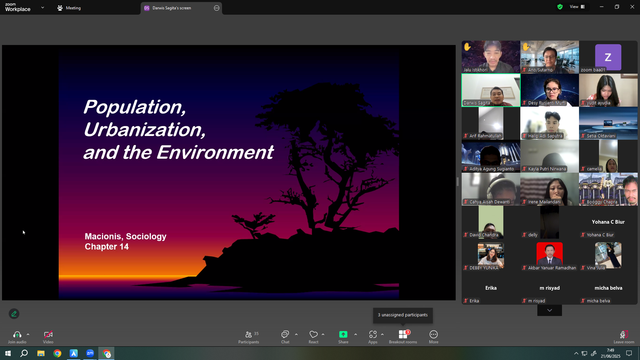The height and width of the screenshot is (360, 640).
Task: Open first Google Chrome taskbar icon
Action: (x=57, y=353)
